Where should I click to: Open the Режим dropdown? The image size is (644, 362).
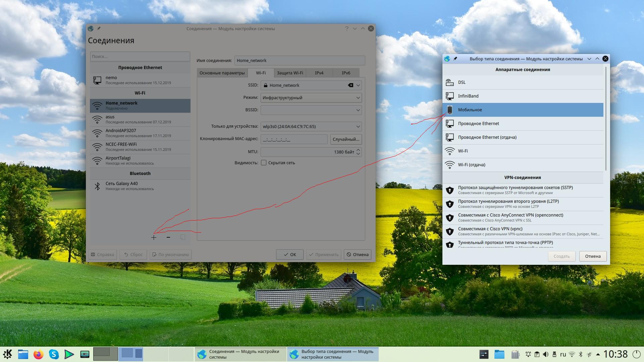pyautogui.click(x=311, y=98)
